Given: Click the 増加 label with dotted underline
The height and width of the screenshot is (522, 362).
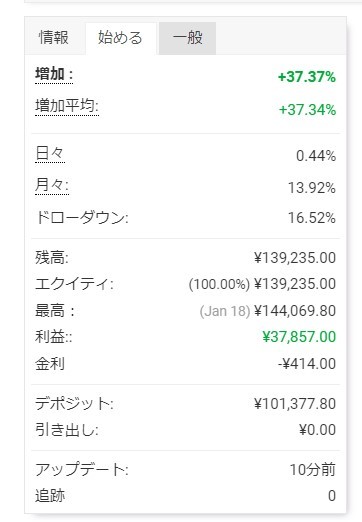Looking at the screenshot, I should (x=54, y=74).
